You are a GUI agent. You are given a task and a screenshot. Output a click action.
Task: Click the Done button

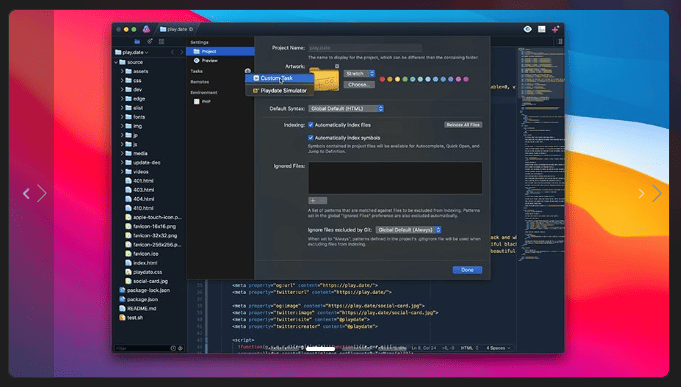(467, 270)
